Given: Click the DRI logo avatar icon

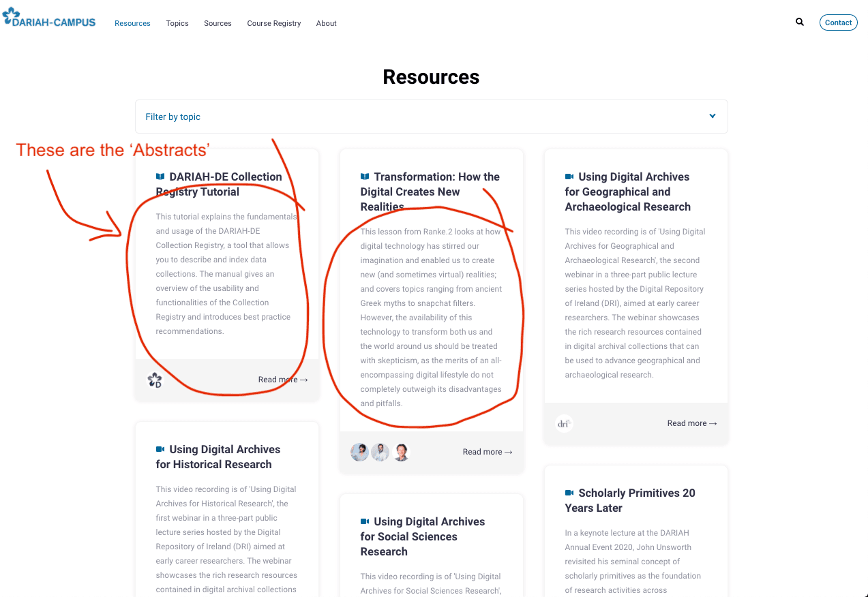Looking at the screenshot, I should point(563,424).
